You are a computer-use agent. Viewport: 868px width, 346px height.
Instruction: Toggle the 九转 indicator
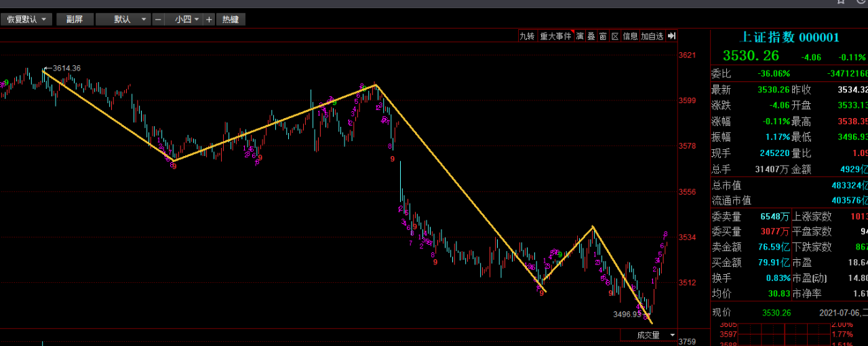tap(527, 36)
